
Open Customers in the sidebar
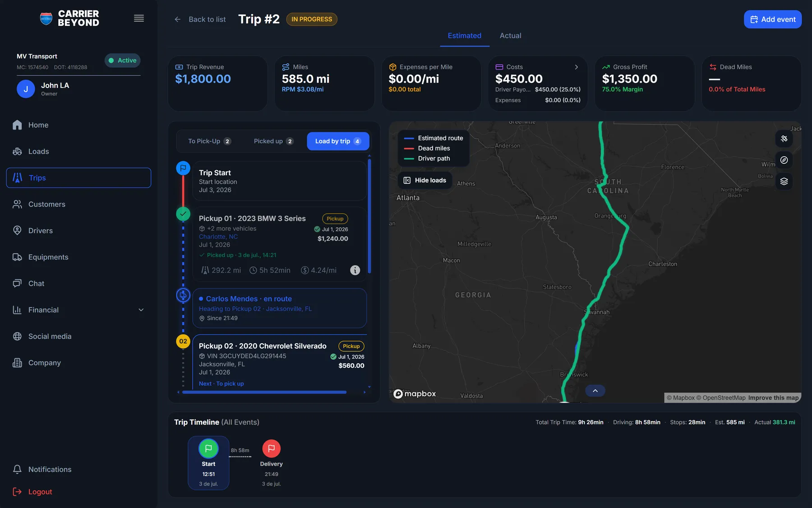pos(78,204)
